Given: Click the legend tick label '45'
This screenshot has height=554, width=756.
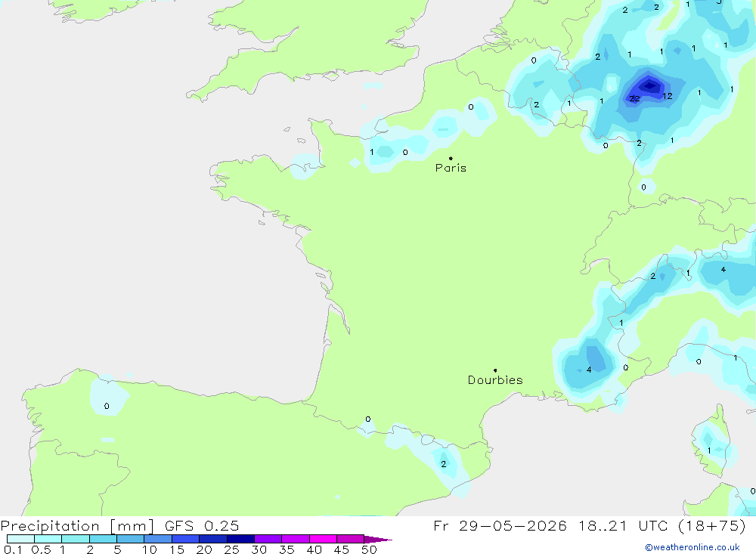Looking at the screenshot, I should click(x=342, y=549).
